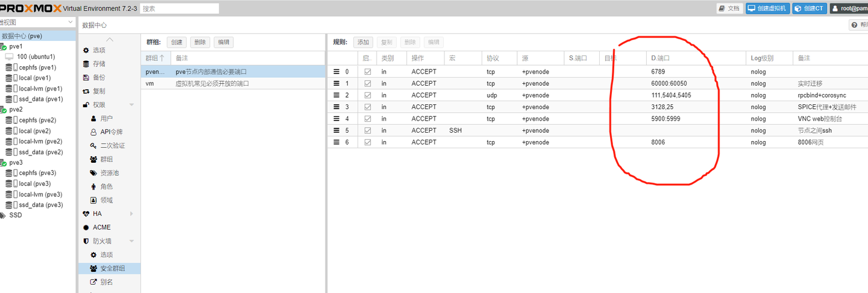Click the ACME certificate icon
The image size is (868, 293).
tap(86, 227)
